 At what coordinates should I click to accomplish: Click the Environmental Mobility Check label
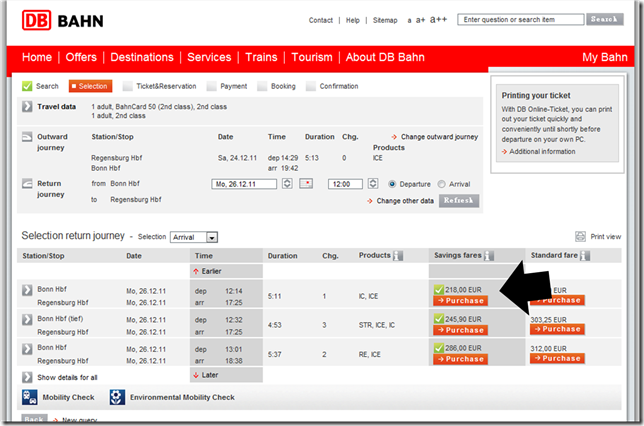coord(182,397)
